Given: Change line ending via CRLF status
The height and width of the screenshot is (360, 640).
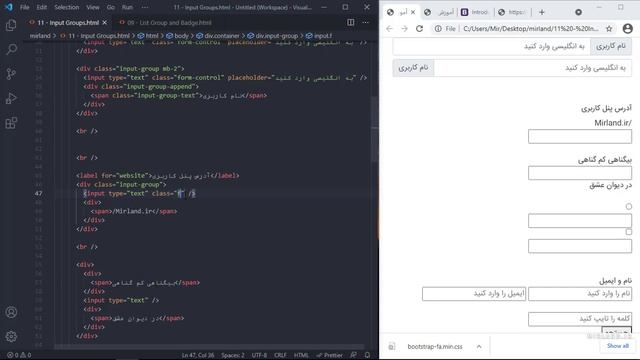Looking at the screenshot, I should [x=280, y=355].
